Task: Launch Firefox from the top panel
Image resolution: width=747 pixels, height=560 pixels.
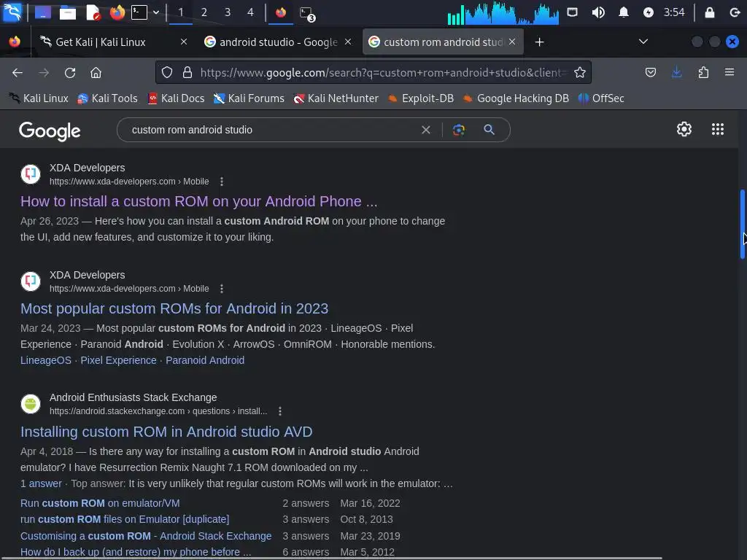Action: (117, 12)
